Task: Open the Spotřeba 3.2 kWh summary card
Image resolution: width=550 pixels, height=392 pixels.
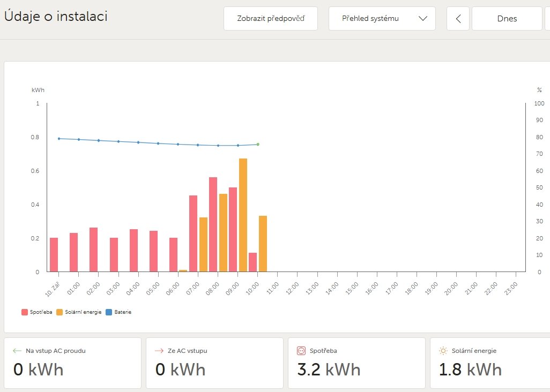Action: tap(356, 363)
